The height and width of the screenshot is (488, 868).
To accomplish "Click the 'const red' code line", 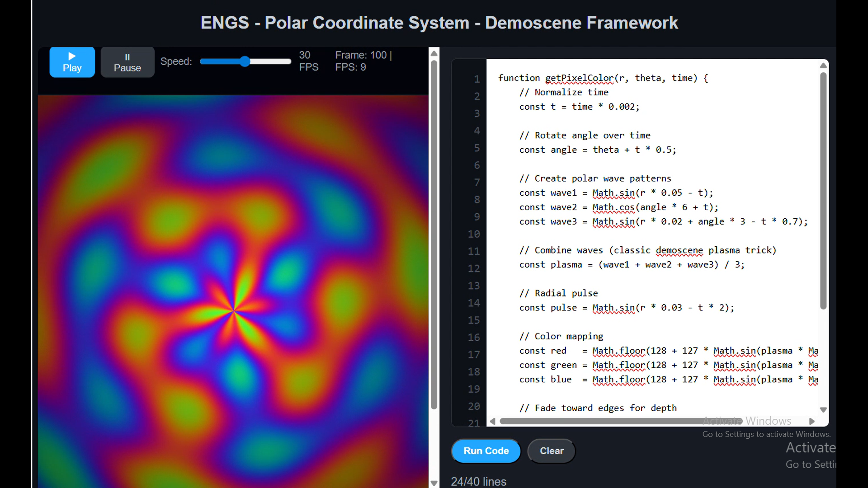I will pyautogui.click(x=669, y=351).
